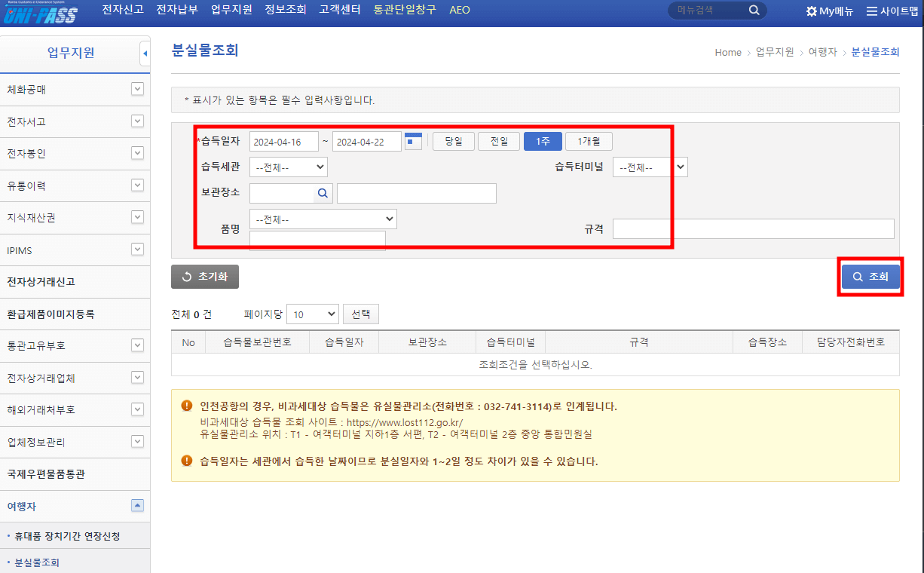Viewport: 924px width, 573px height.
Task: Open the 정보조회 top menu
Action: [285, 10]
